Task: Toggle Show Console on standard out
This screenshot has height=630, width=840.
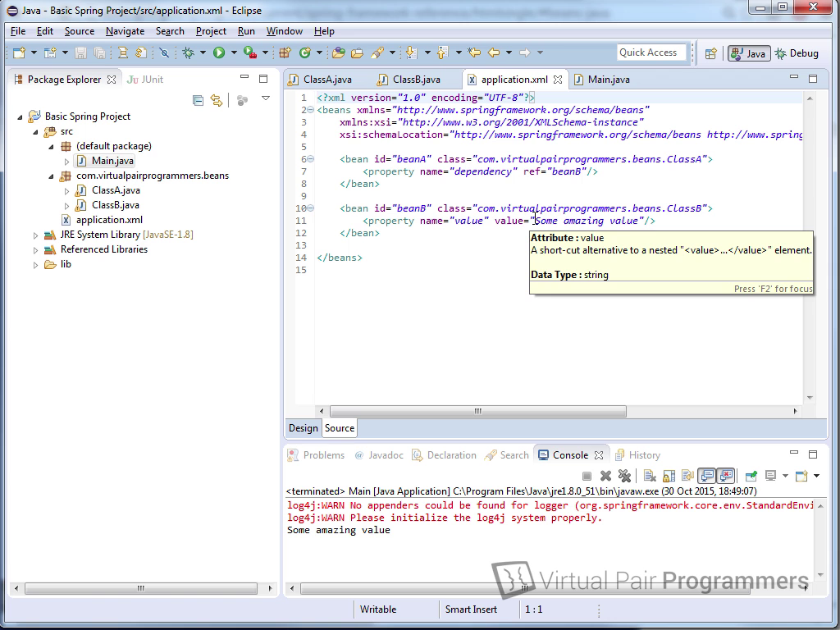Action: (x=706, y=476)
